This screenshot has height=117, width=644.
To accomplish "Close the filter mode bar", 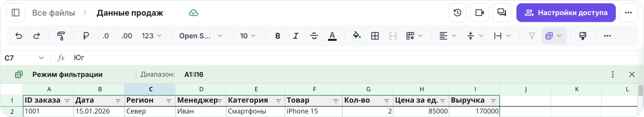I will (632, 74).
